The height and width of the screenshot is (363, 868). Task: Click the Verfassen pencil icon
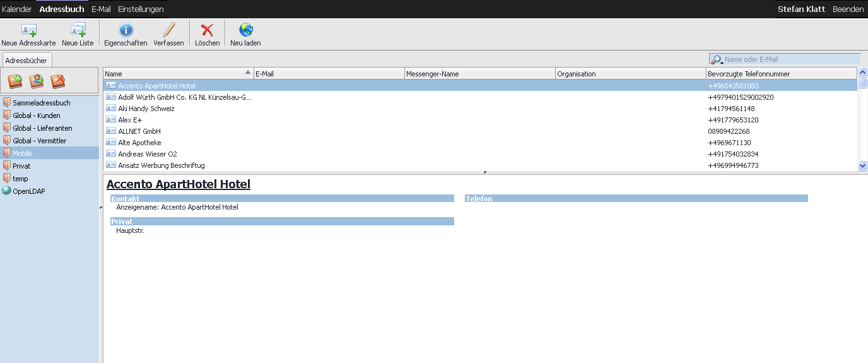(168, 30)
